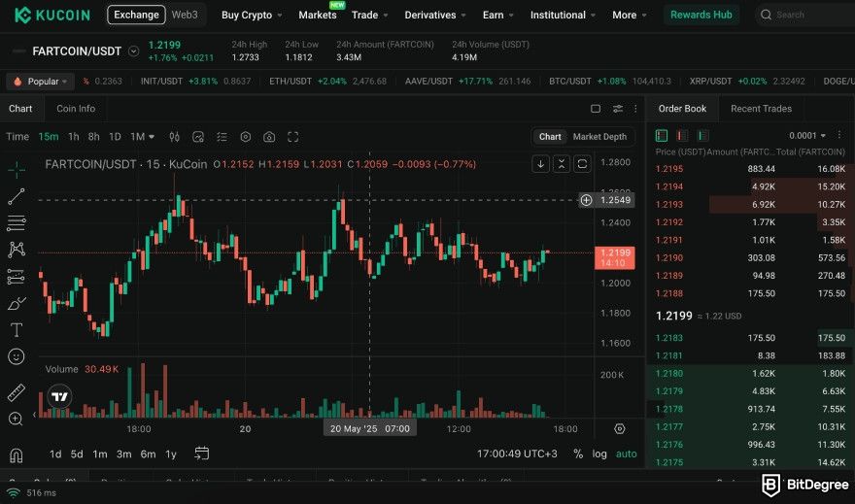
Task: Toggle log scale on chart
Action: click(x=599, y=454)
